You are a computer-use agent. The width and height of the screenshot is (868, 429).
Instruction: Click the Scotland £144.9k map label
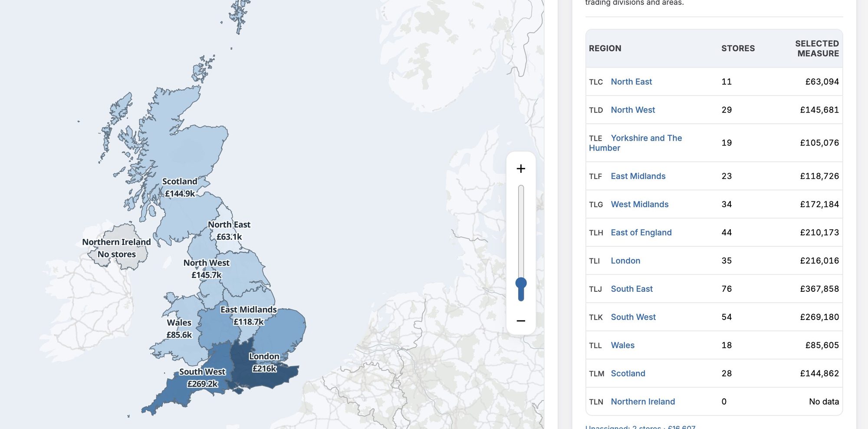[180, 187]
